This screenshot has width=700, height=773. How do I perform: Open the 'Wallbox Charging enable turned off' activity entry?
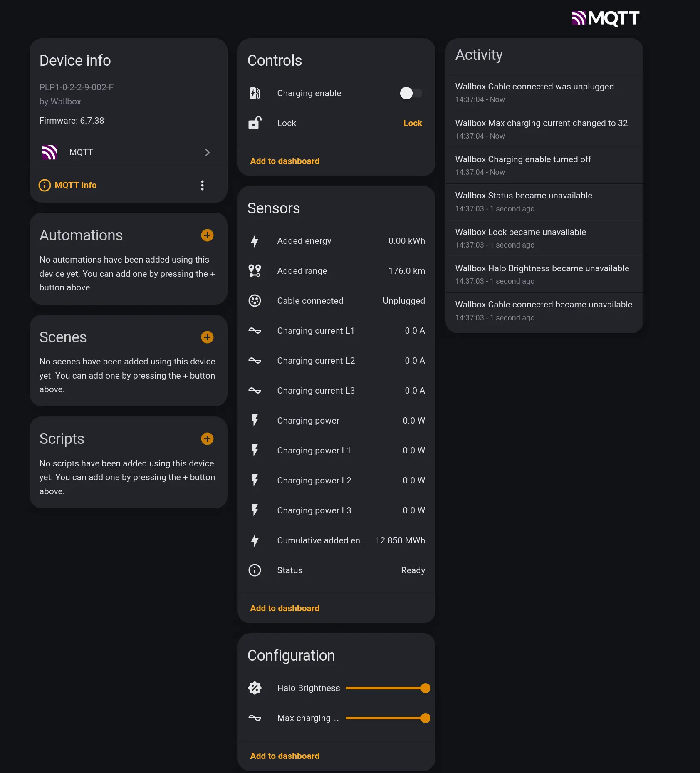point(544,165)
